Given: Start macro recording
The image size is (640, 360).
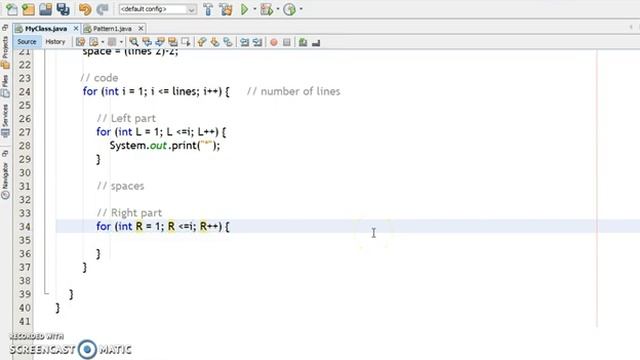Looking at the screenshot, I should pos(274,42).
